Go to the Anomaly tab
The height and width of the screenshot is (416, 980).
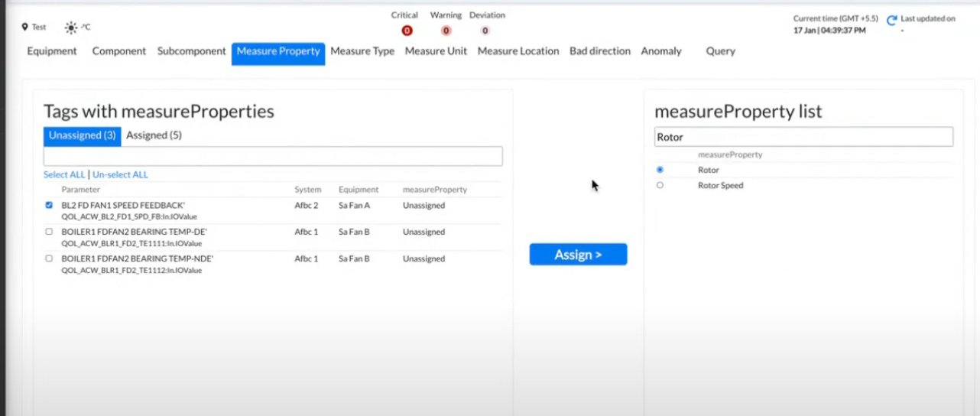click(660, 51)
